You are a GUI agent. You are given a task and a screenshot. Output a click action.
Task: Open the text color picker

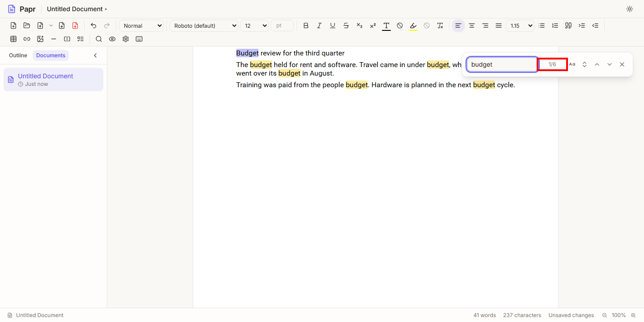[386, 25]
